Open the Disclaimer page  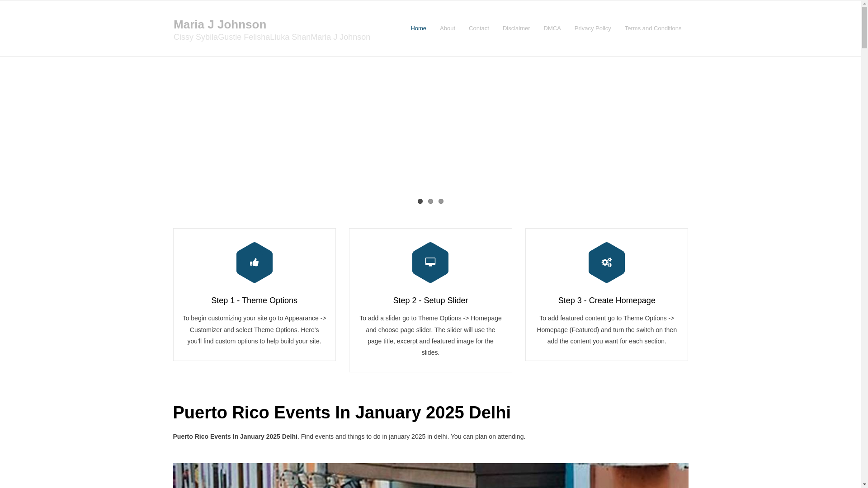point(516,28)
